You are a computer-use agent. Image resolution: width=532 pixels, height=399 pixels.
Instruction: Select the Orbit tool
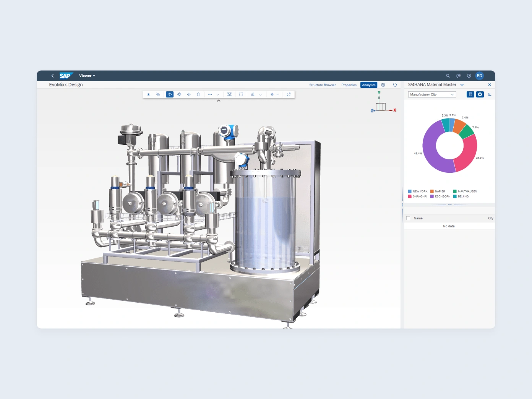click(x=179, y=94)
